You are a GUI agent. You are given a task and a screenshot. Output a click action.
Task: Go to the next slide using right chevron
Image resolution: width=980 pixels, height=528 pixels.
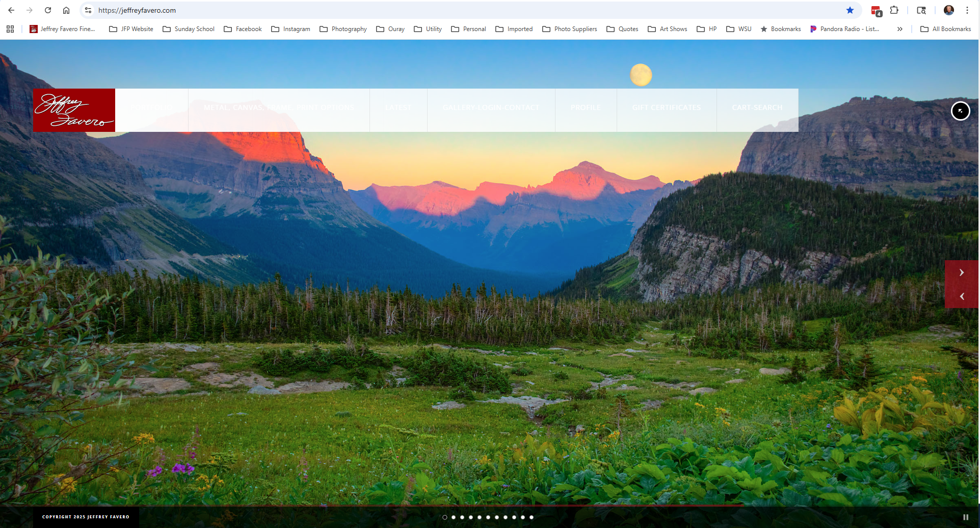(962, 272)
